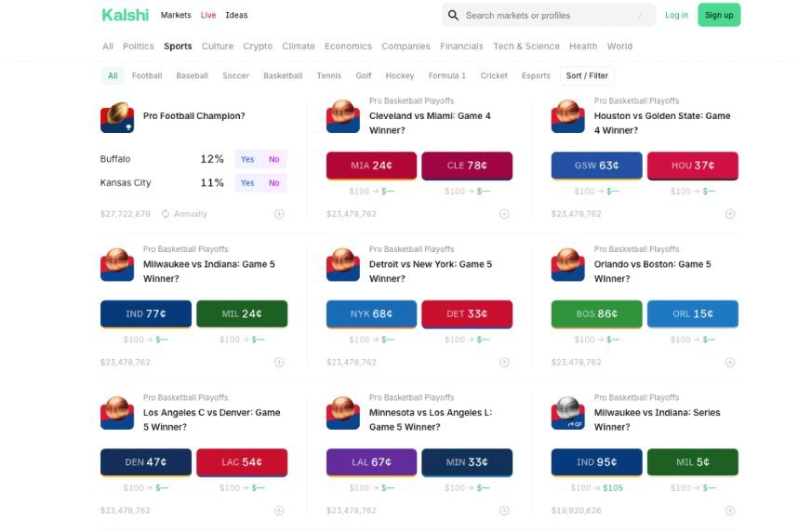This screenshot has height=532, width=798.
Task: Switch to the Crypto category
Action: 258,46
